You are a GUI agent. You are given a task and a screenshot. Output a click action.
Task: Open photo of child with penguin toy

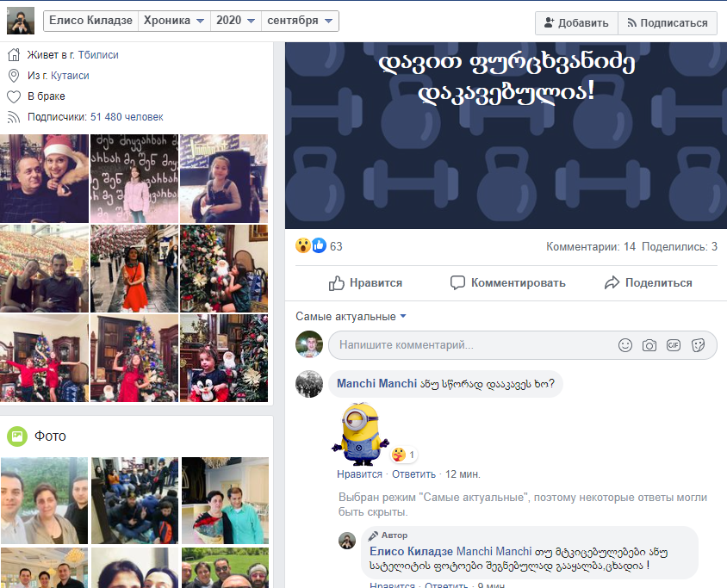[x=224, y=358]
